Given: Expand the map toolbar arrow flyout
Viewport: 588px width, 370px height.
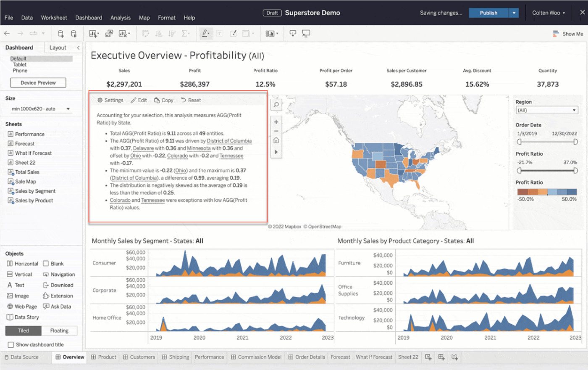Looking at the screenshot, I should pos(276,152).
